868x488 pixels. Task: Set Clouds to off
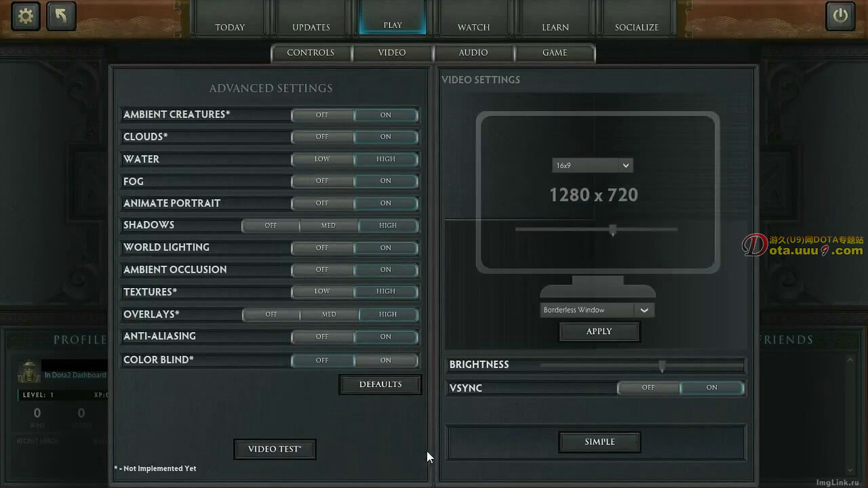tap(322, 137)
